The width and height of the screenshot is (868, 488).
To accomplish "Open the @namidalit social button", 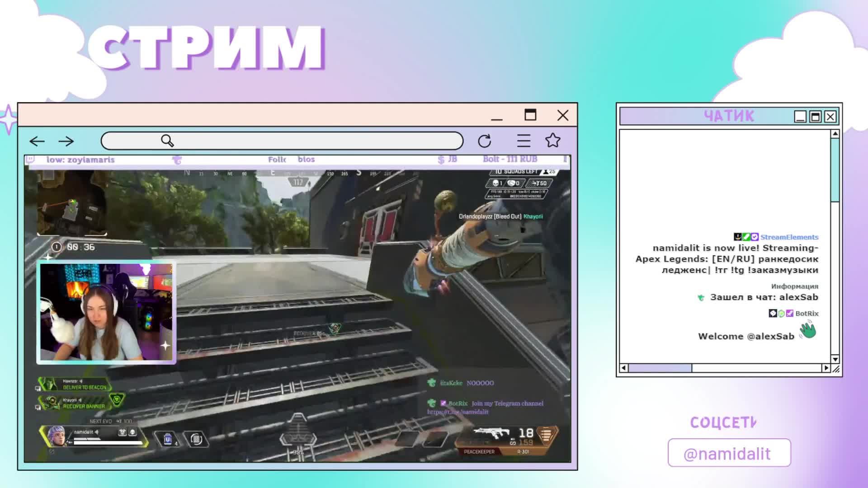I will [729, 453].
